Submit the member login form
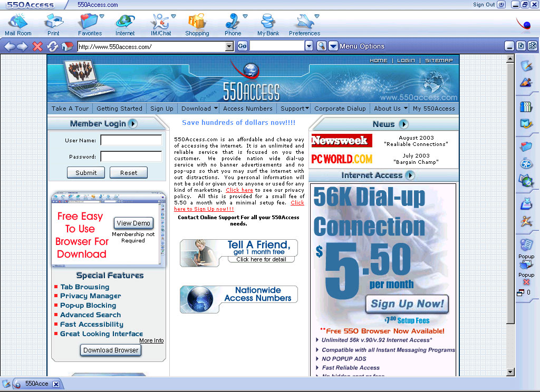This screenshot has height=392, width=540. tap(86, 172)
